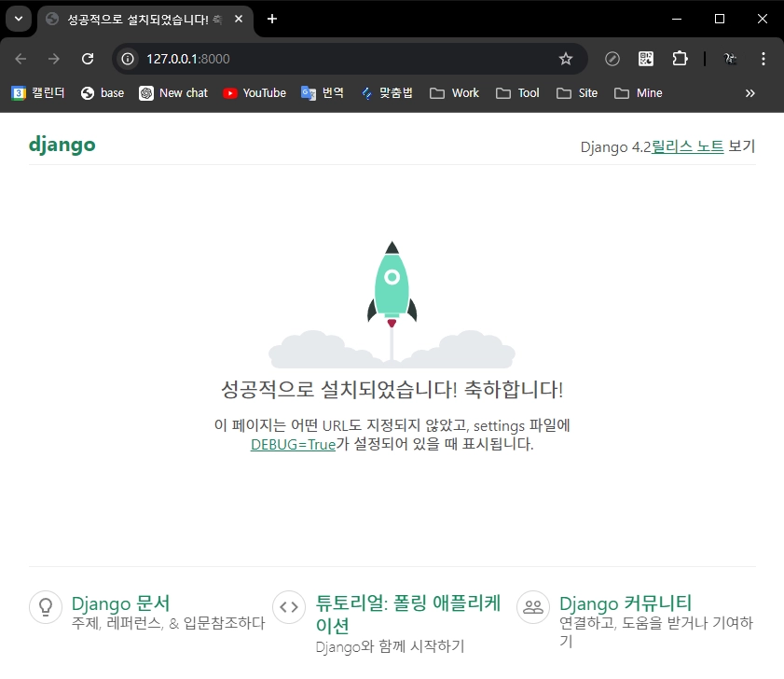
Task: Go back to the previous page
Action: [21, 59]
